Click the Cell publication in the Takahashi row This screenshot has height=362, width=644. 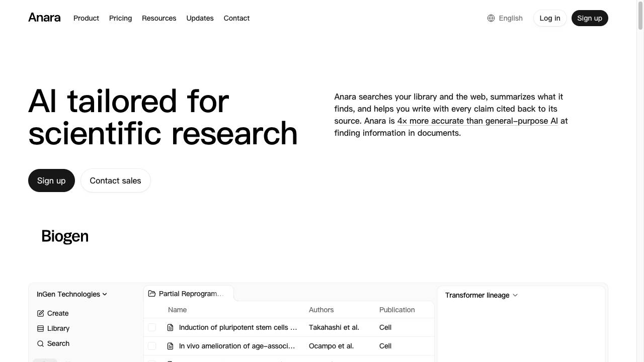pyautogui.click(x=385, y=327)
